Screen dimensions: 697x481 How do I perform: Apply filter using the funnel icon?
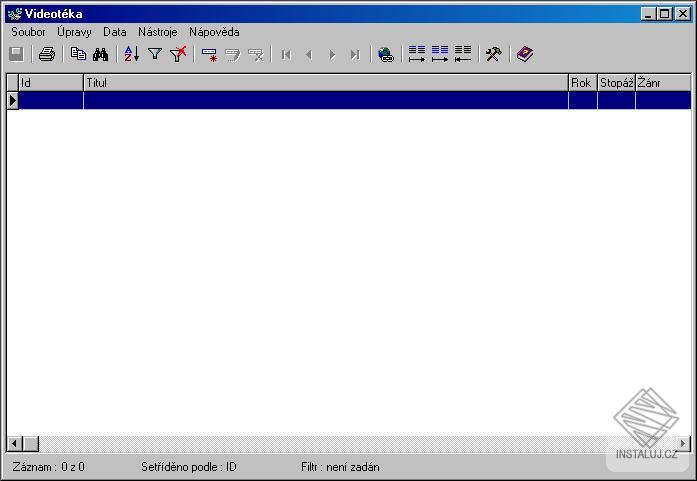click(x=155, y=54)
